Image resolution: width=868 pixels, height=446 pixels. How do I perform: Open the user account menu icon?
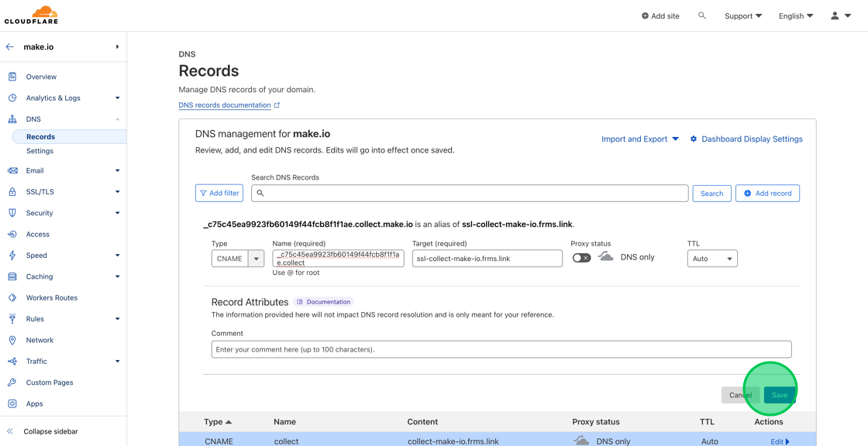[835, 15]
